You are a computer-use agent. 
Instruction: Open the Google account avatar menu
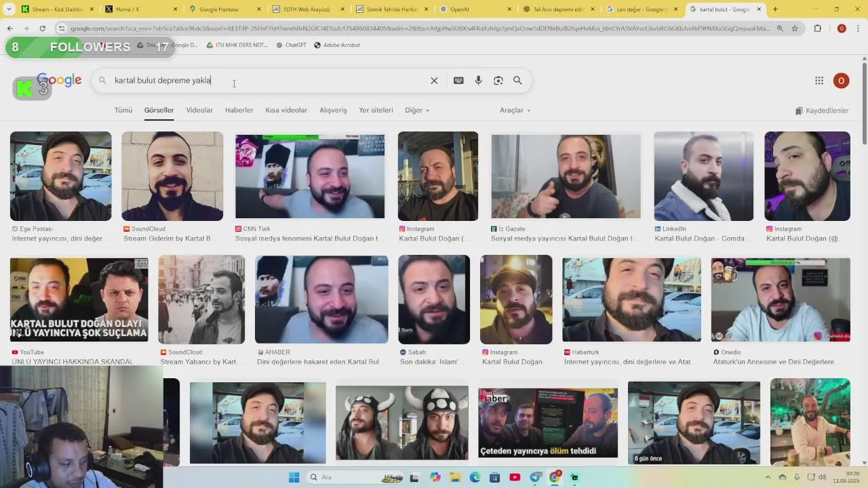click(841, 81)
